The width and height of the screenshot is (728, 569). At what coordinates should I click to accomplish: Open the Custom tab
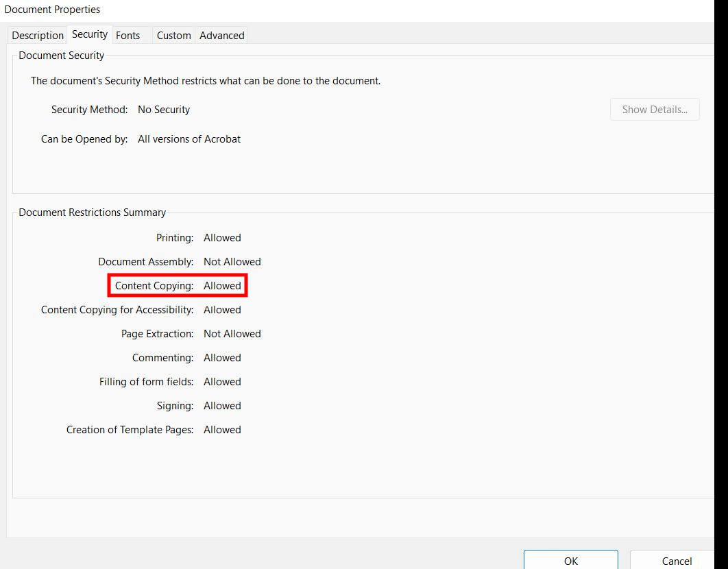[x=173, y=35]
